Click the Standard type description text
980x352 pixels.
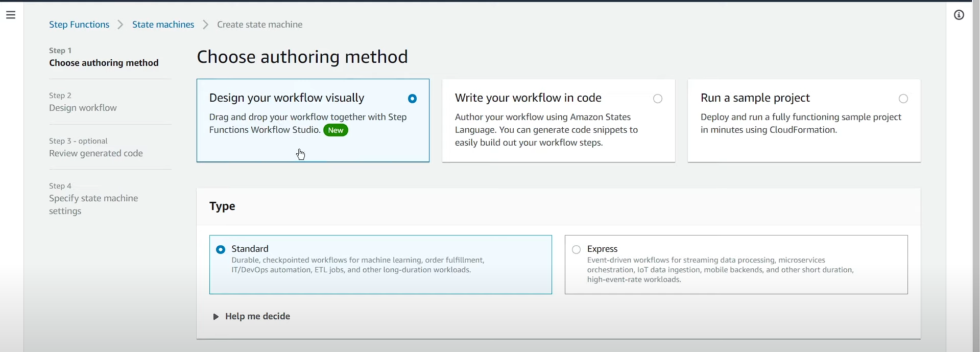[358, 265]
